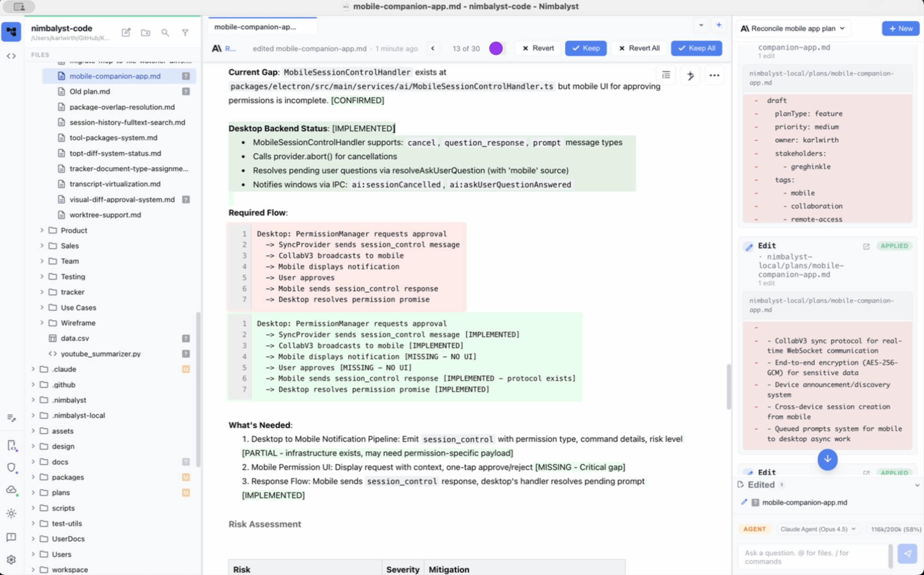The width and height of the screenshot is (924, 575).
Task: Select the code view icon in left rail
Action: [12, 56]
